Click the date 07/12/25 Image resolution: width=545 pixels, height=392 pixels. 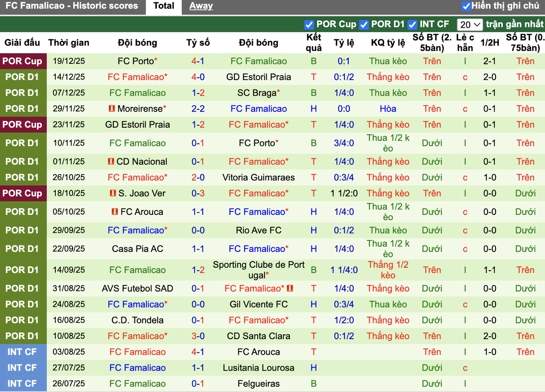pos(69,93)
